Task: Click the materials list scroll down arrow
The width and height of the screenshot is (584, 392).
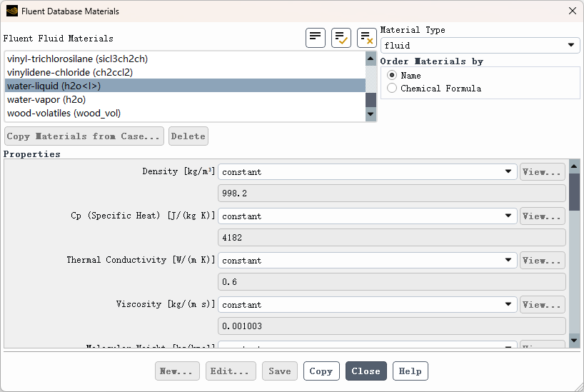Action: [x=371, y=114]
